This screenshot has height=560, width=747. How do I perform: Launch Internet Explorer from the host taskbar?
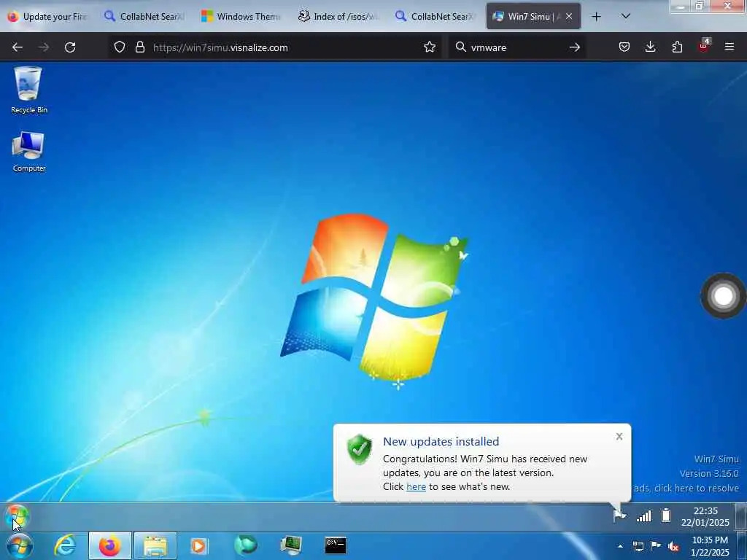65,545
